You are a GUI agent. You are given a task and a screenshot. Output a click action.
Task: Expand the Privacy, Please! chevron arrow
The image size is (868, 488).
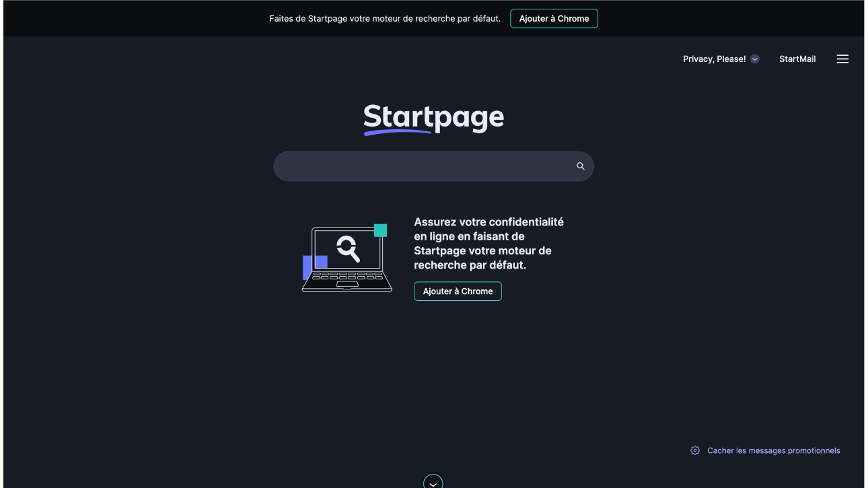point(755,59)
